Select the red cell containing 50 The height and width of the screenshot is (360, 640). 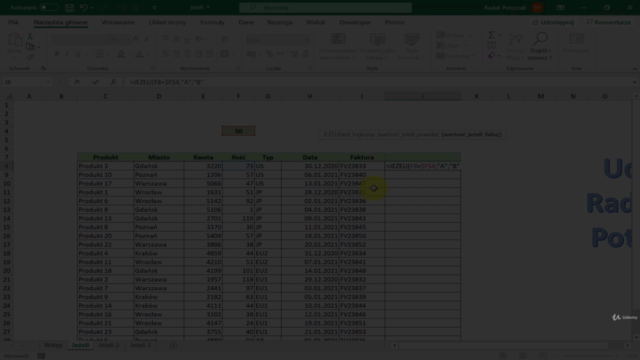[x=238, y=131]
